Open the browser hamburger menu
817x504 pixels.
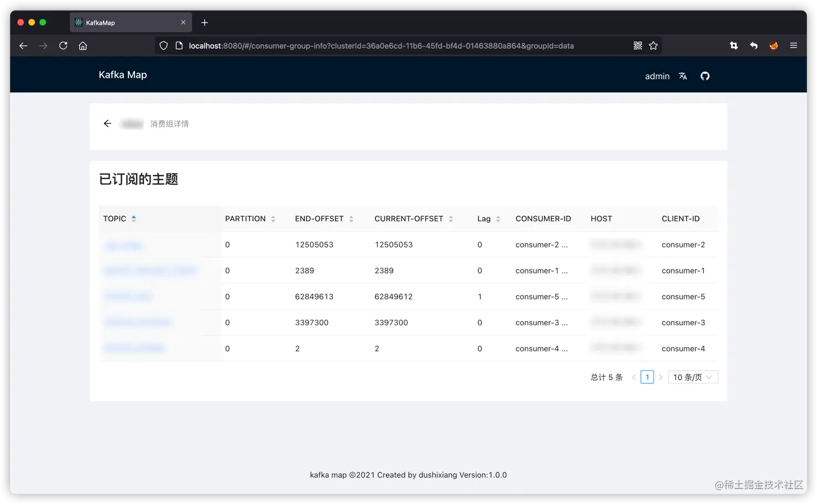point(794,46)
